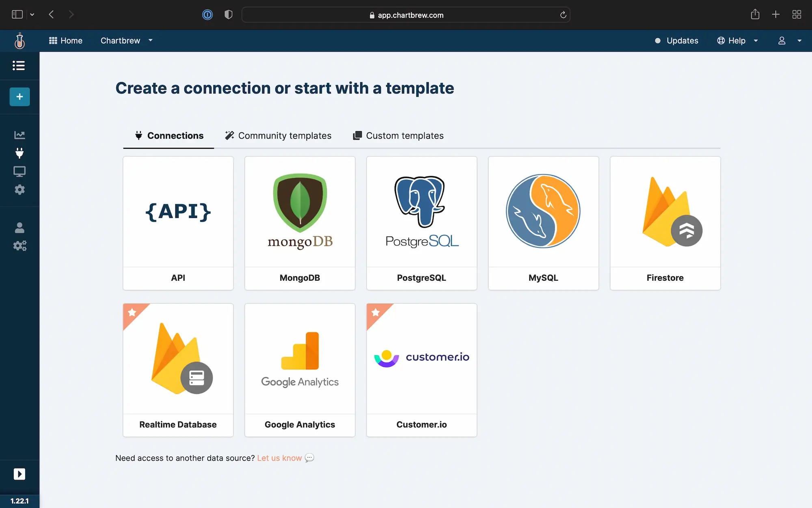
Task: Go to Home in the navbar
Action: point(66,41)
